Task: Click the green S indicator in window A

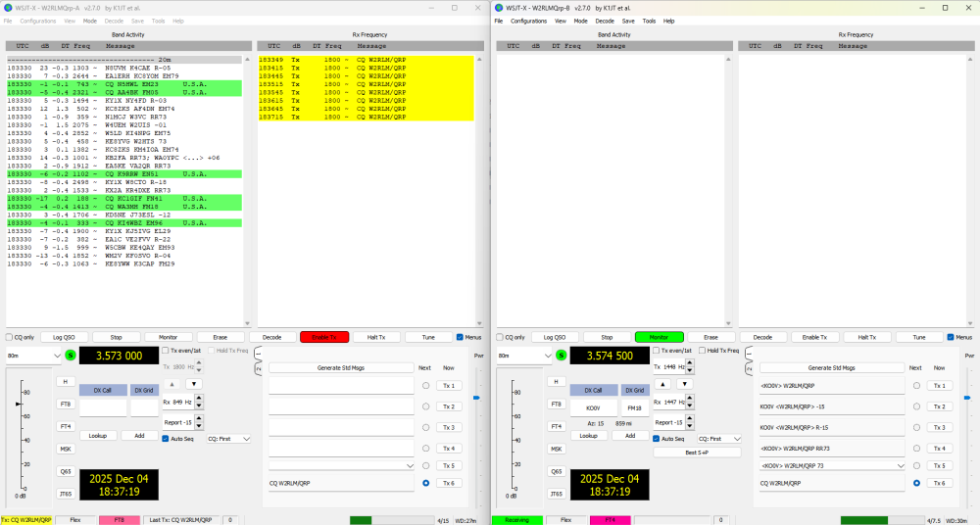Action: 71,355
